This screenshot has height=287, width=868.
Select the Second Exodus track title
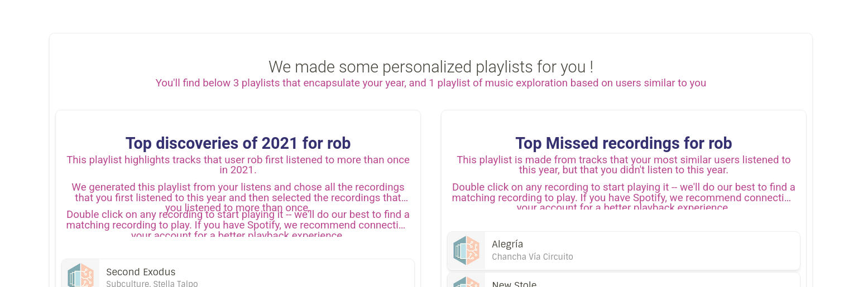[x=141, y=272]
